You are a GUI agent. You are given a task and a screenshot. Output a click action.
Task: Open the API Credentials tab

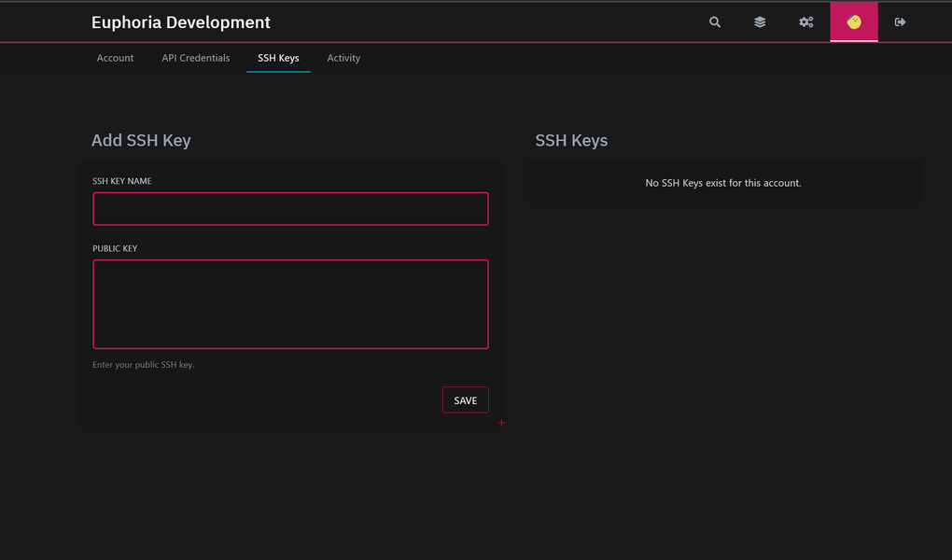click(196, 58)
